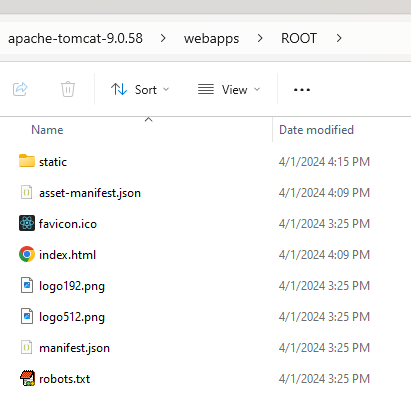The image size is (411, 412).
Task: Click the Delete trash can icon
Action: pos(68,89)
